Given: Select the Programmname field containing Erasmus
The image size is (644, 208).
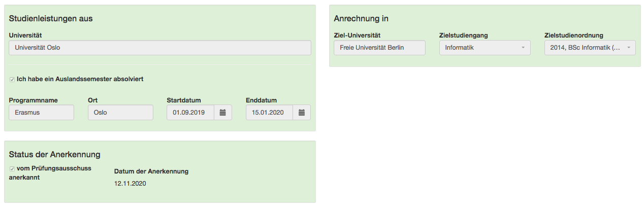Looking at the screenshot, I should pyautogui.click(x=42, y=113).
